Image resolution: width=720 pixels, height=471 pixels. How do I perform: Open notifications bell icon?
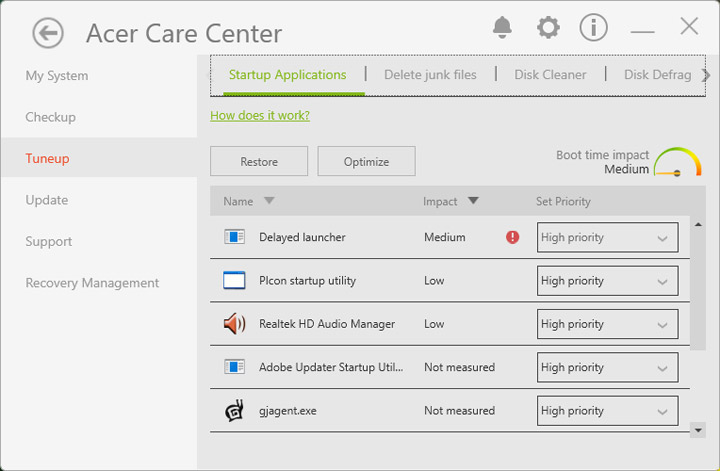(x=503, y=27)
